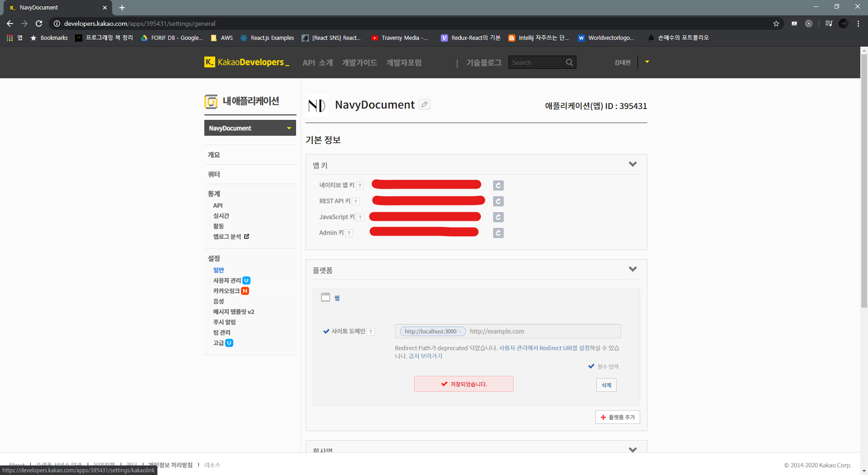The width and height of the screenshot is (868, 475).
Task: Open 활동 statistics in the sidebar
Action: coord(218,226)
